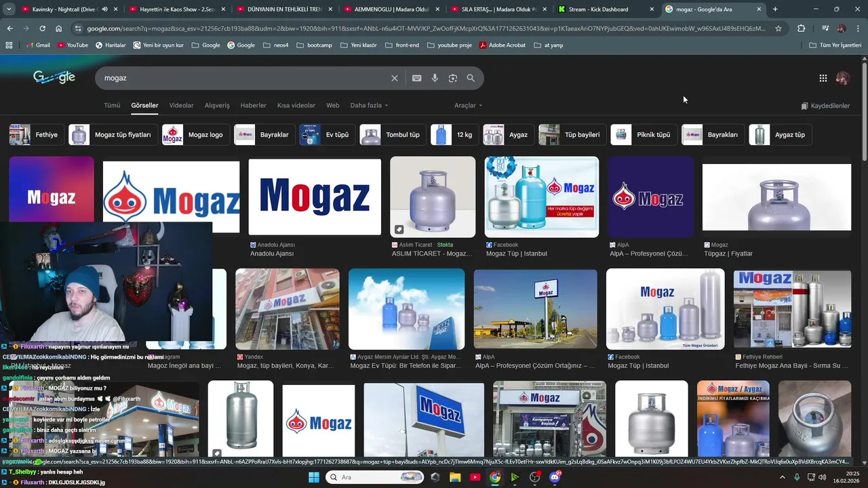Open the Google apps grid
The width and height of the screenshot is (868, 488).
pos(823,78)
